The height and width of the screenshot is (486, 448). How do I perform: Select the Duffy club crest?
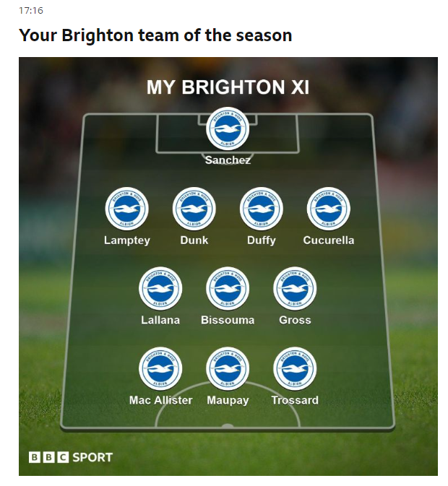click(x=262, y=209)
